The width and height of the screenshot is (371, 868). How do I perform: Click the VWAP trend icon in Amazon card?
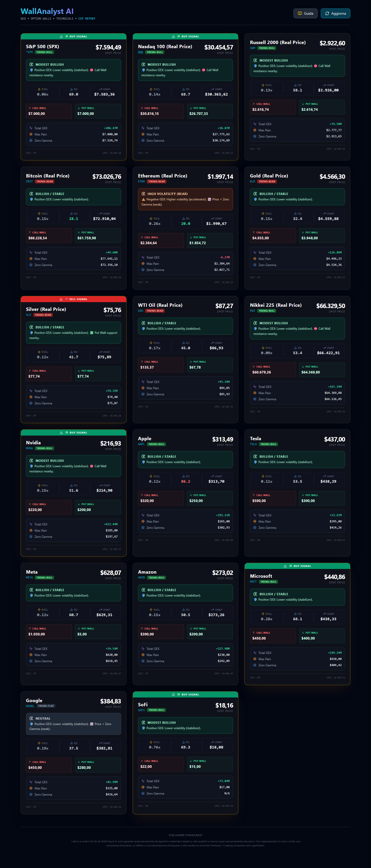pos(212,610)
